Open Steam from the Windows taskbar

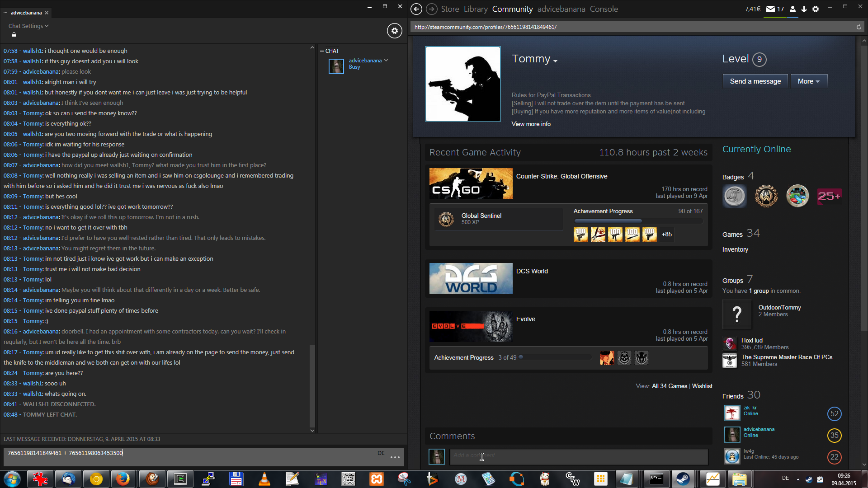[683, 479]
